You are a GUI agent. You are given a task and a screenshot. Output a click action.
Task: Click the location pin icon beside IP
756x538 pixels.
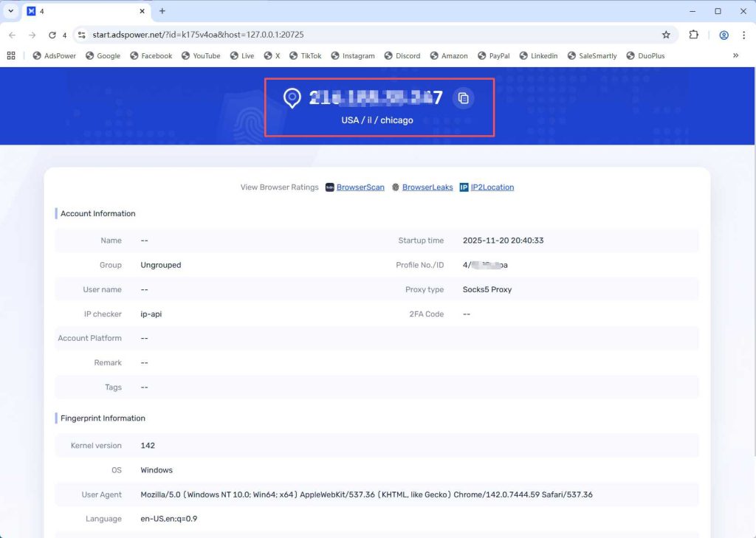click(292, 97)
